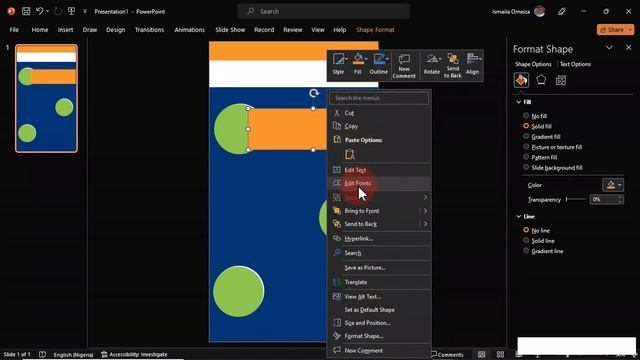Select Size & Properties tab icon
This screenshot has width=640, height=360.
point(561,80)
